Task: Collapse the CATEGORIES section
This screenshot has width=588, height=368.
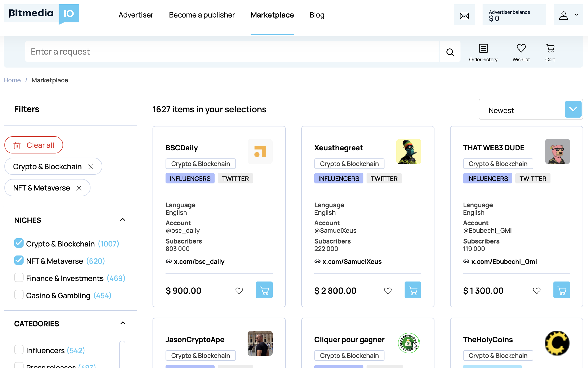Action: pos(123,323)
